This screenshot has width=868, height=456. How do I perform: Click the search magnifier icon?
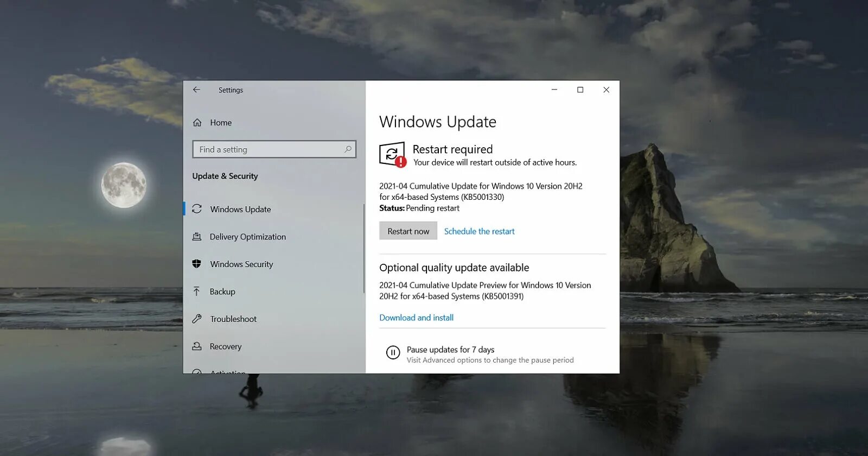coord(348,149)
